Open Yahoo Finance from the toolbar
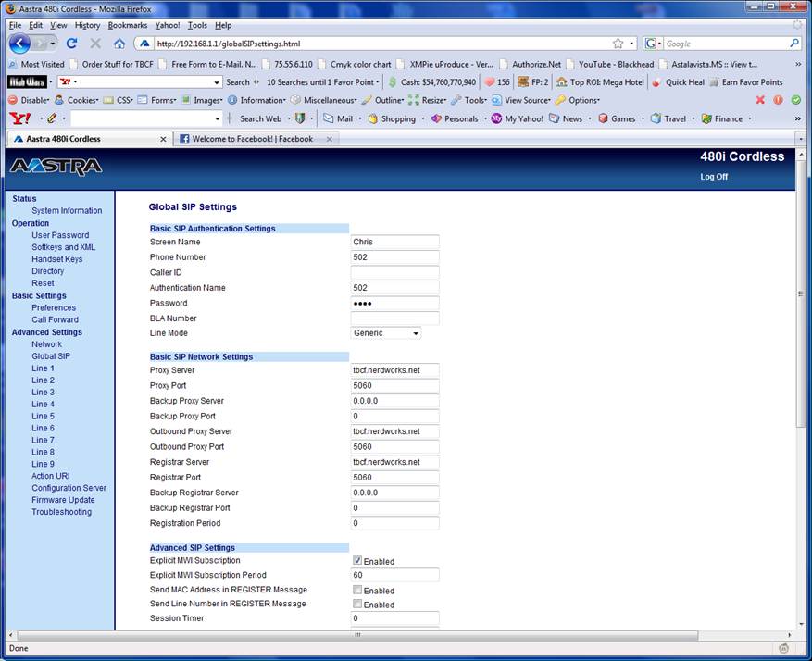 (x=722, y=118)
